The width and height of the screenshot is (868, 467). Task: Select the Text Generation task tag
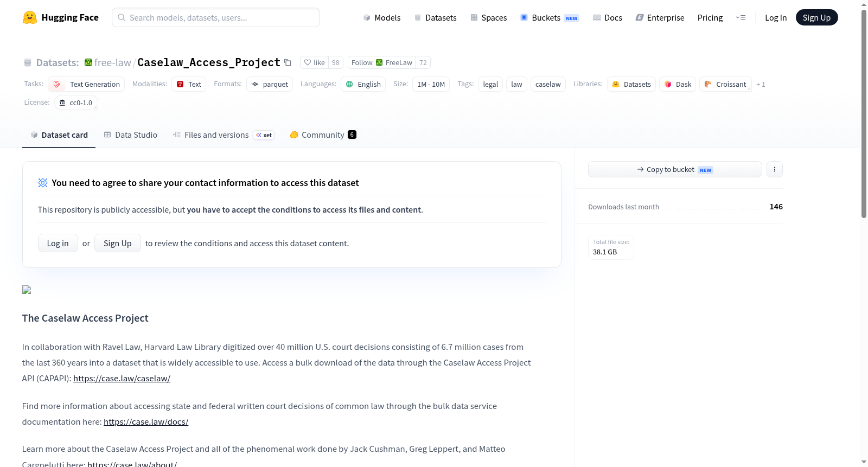tap(86, 84)
